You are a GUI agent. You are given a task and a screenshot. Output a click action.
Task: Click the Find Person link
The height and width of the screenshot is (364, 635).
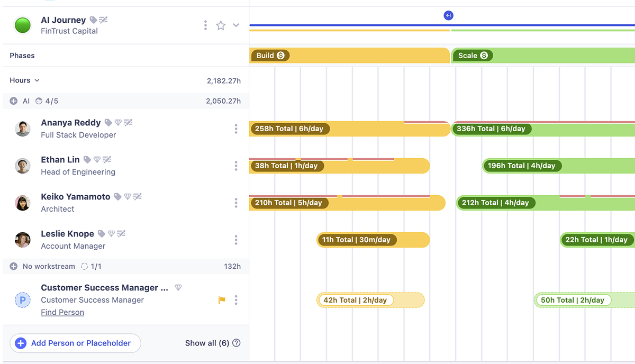(62, 312)
